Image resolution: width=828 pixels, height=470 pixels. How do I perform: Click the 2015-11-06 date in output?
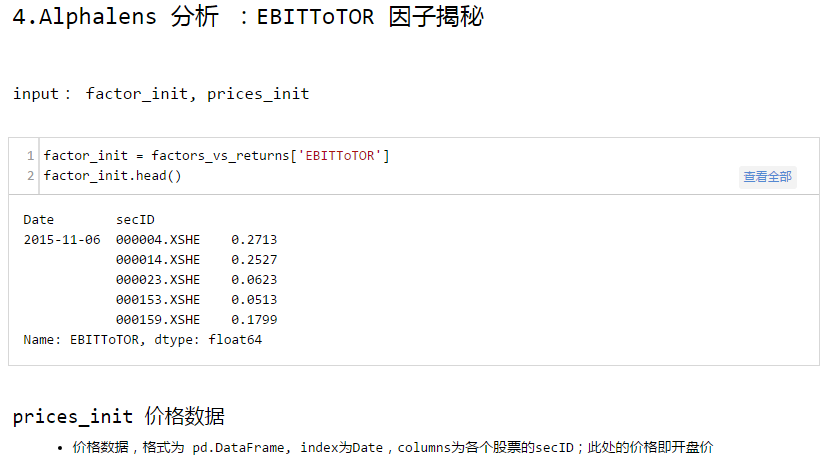coord(62,240)
